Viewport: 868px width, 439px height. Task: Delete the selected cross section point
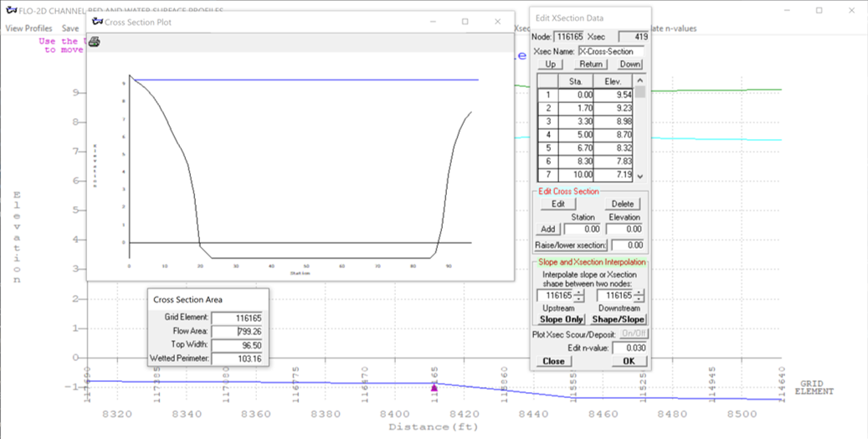[x=622, y=204]
